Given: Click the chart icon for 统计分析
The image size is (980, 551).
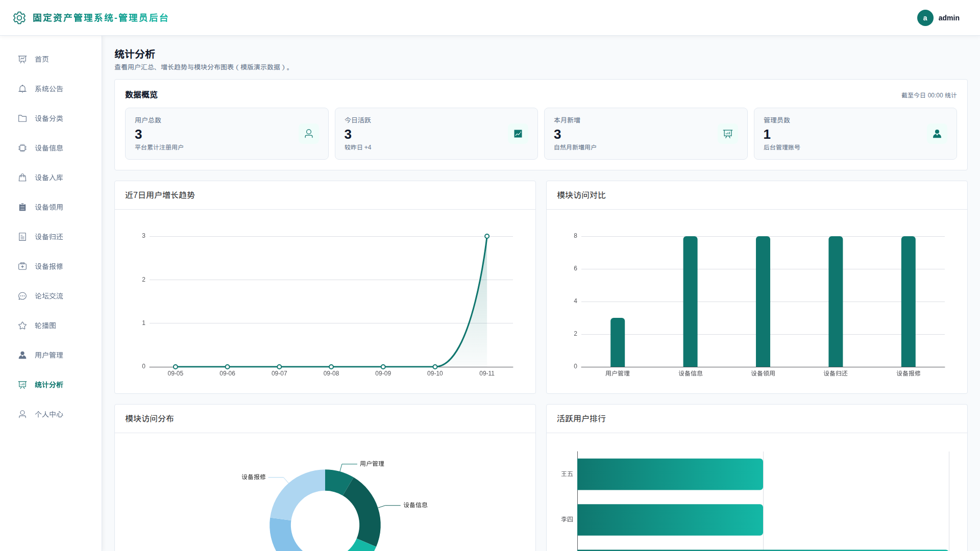Looking at the screenshot, I should click(x=22, y=385).
